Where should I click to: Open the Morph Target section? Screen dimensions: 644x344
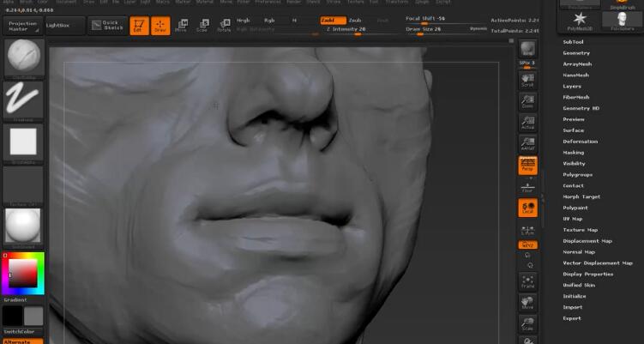[x=581, y=196]
